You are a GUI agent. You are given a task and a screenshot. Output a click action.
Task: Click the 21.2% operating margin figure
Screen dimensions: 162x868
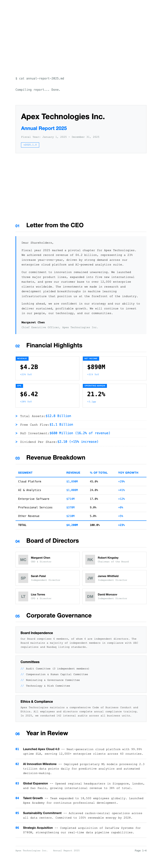96,394
